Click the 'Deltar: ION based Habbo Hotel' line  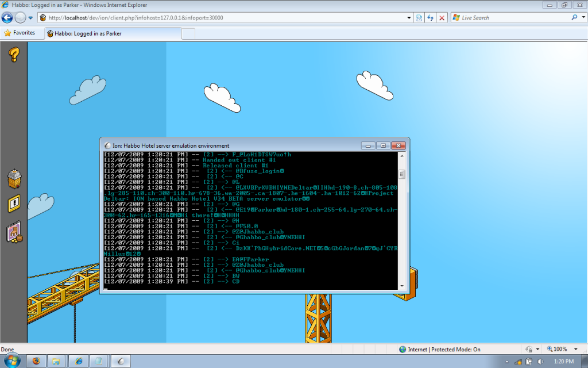[x=207, y=198]
